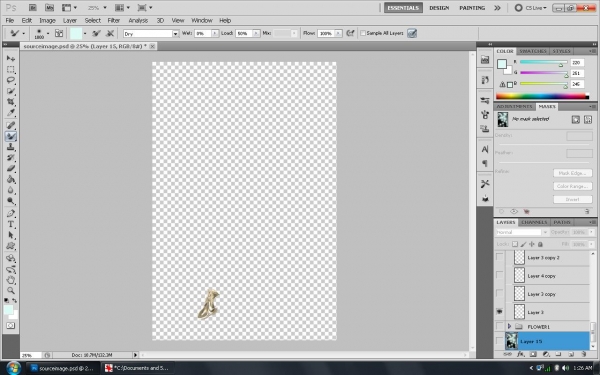Select the Eraser tool
Image resolution: width=600 pixels, height=375 pixels.
click(11, 168)
